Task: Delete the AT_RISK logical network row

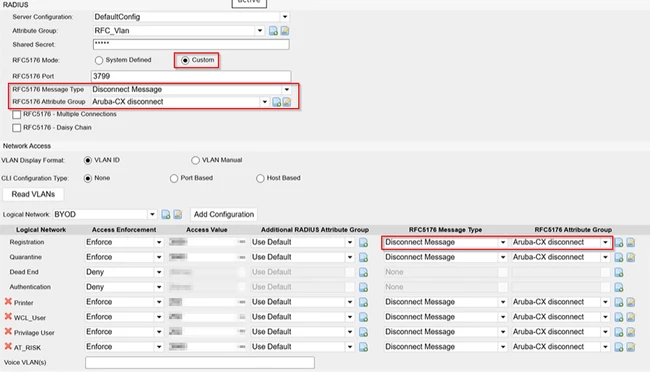Action: click(x=8, y=347)
